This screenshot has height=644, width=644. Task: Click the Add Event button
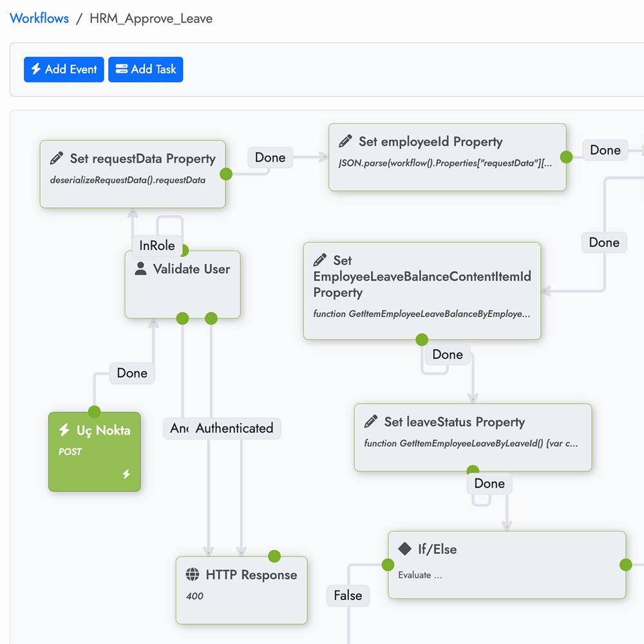[64, 70]
